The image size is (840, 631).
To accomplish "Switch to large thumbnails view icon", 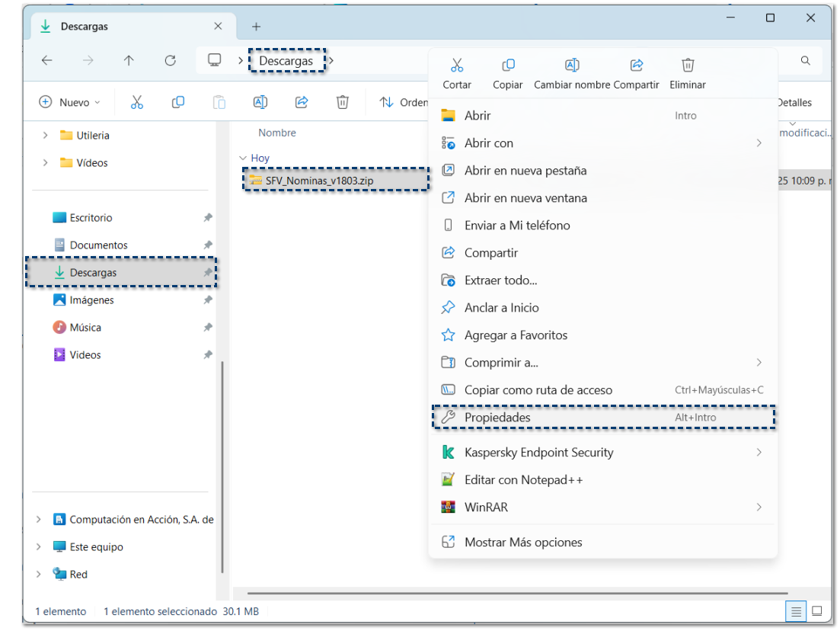I will pyautogui.click(x=817, y=610).
